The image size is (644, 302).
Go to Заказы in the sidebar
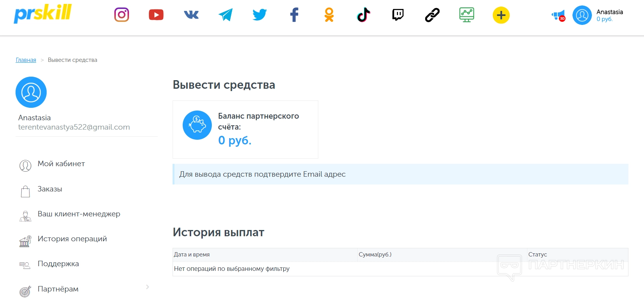click(x=50, y=189)
